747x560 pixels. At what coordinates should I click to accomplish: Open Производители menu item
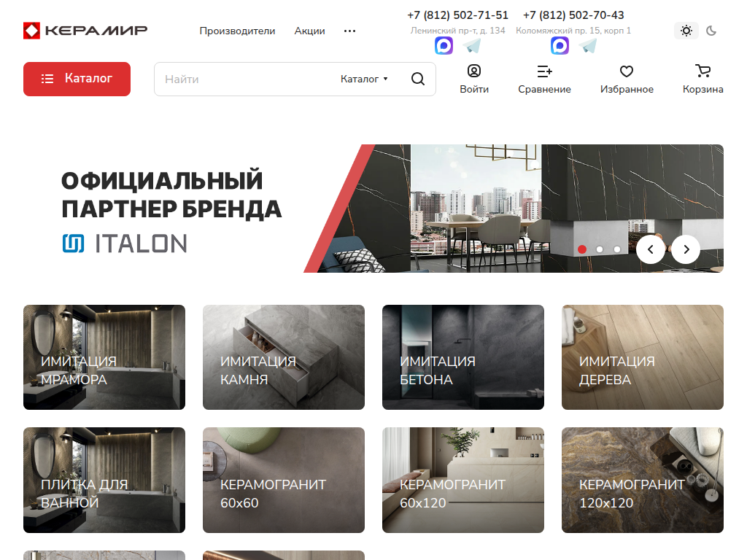(237, 31)
